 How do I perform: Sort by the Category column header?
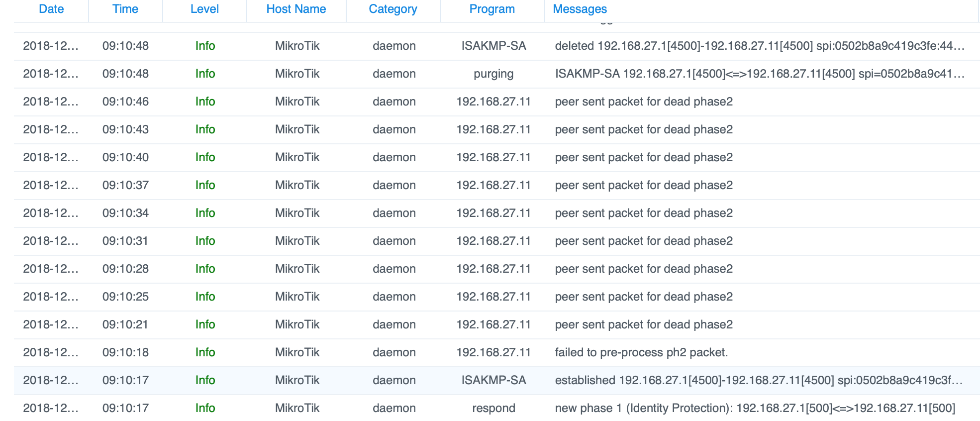pos(393,9)
